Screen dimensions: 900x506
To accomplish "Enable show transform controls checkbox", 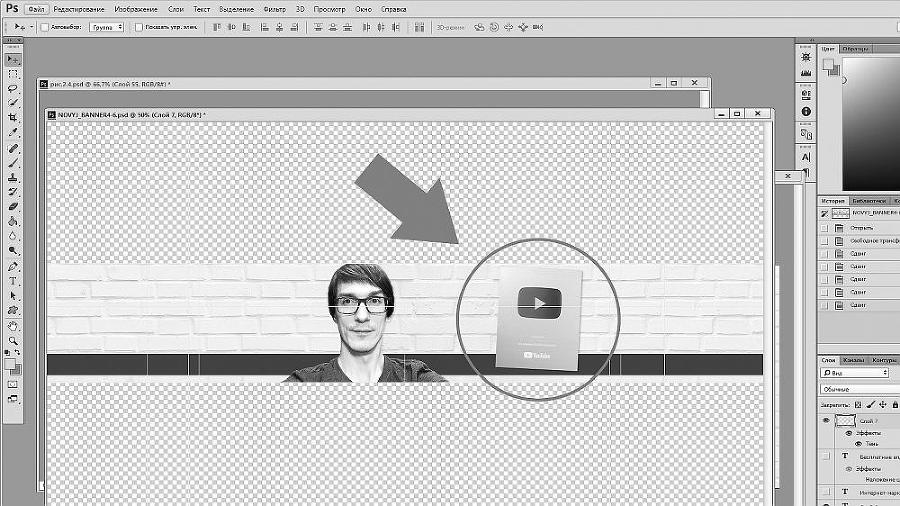I will (x=138, y=27).
